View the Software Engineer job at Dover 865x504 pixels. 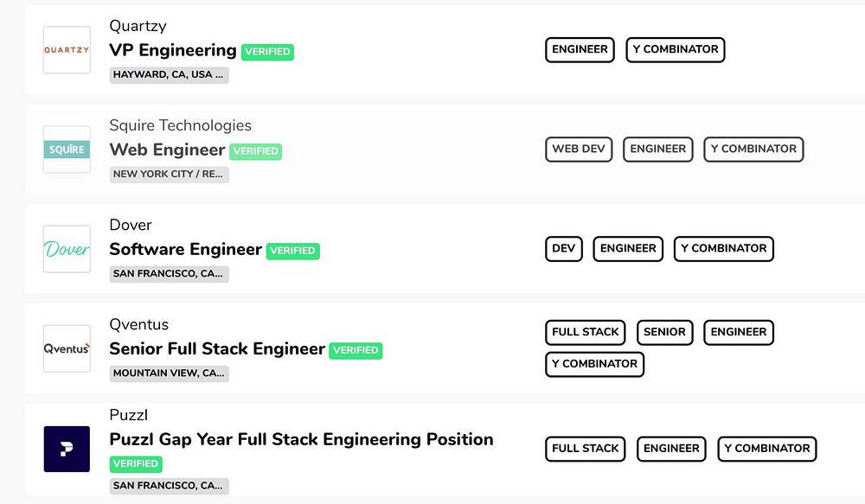point(185,249)
